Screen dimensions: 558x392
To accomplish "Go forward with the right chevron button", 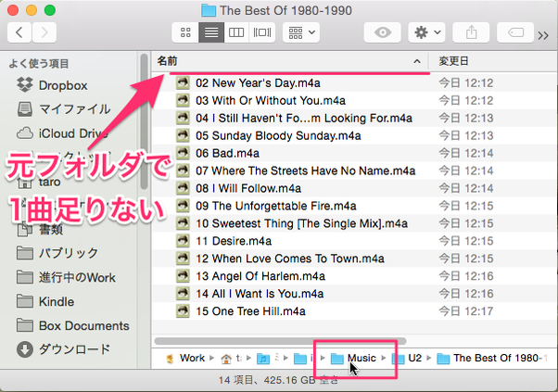I will tap(44, 32).
